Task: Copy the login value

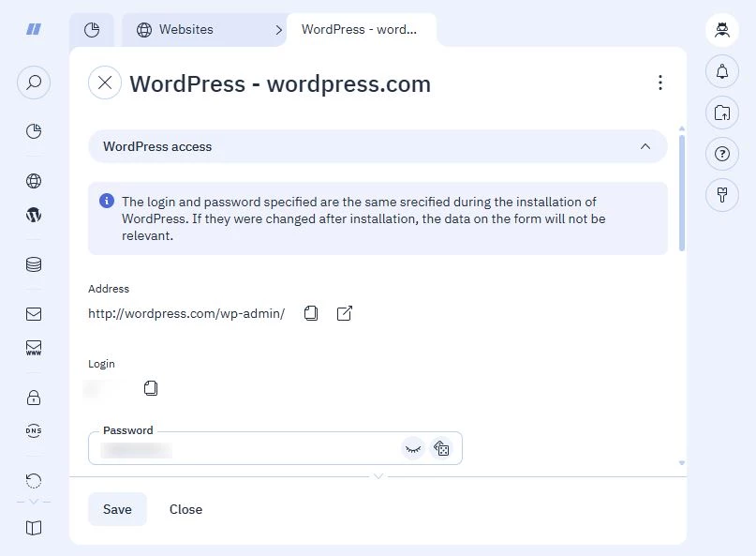Action: (151, 388)
